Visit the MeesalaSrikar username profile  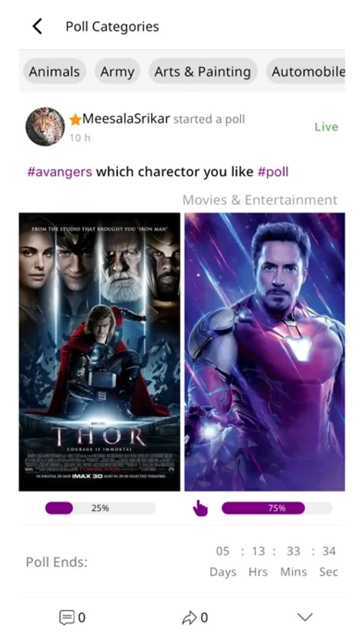[x=126, y=119]
